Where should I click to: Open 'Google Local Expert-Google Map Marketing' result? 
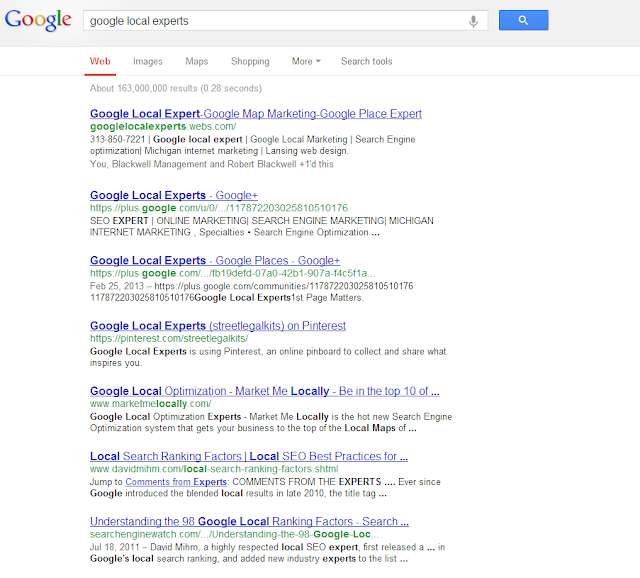point(256,113)
